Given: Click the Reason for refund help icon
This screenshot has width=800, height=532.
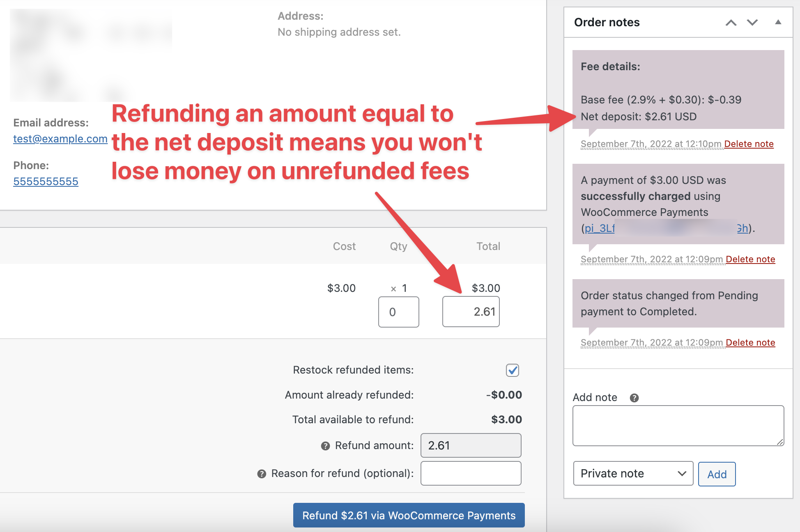Looking at the screenshot, I should click(x=262, y=474).
